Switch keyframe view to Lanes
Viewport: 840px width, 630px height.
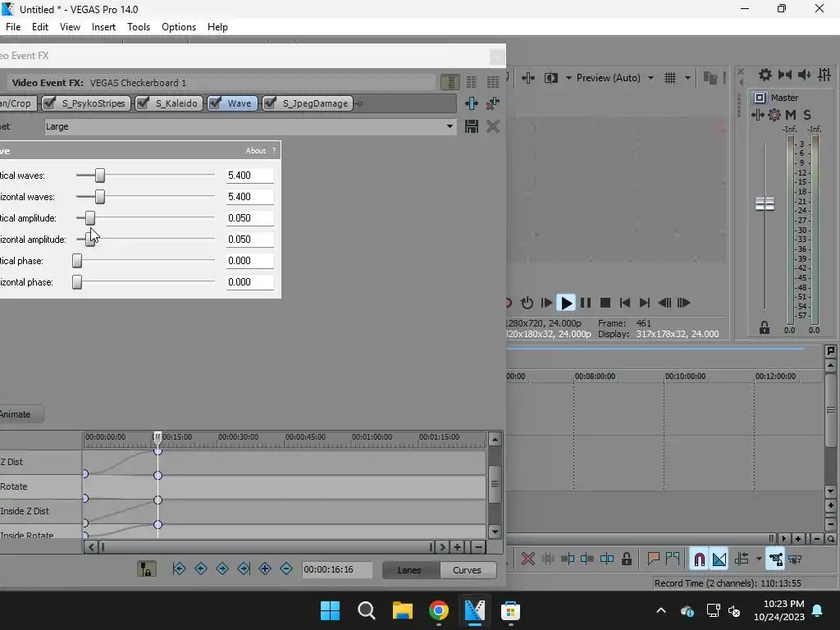[x=410, y=570]
